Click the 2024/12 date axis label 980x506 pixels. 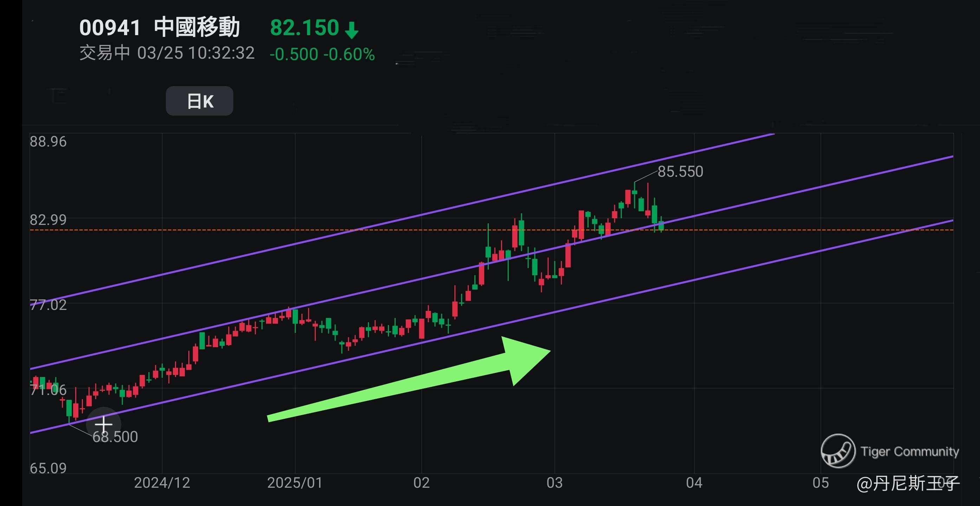coord(162,483)
